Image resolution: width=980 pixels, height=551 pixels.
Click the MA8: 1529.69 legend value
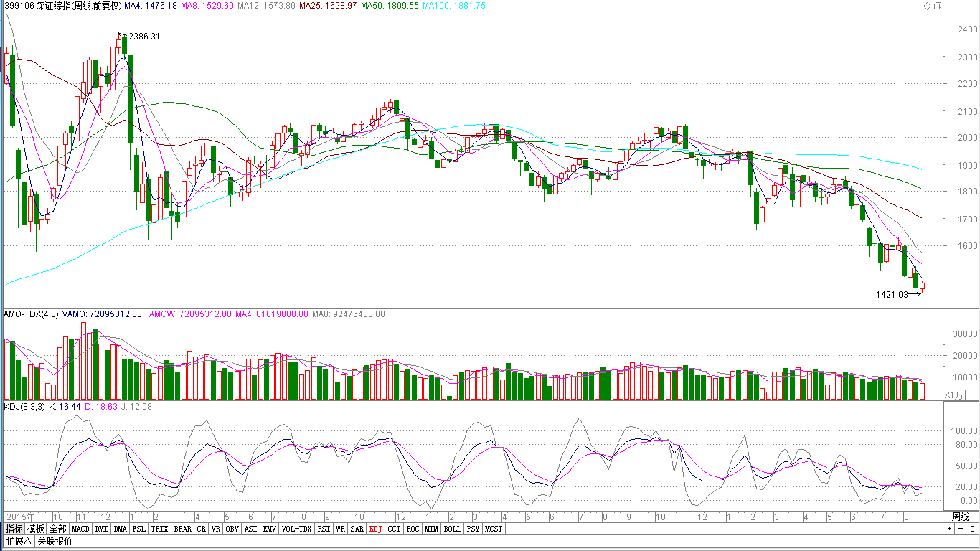(x=207, y=6)
